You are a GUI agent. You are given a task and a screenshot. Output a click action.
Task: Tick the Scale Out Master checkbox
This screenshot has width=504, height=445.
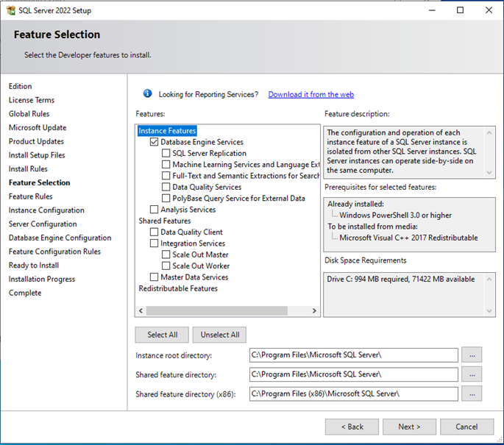[x=166, y=254]
